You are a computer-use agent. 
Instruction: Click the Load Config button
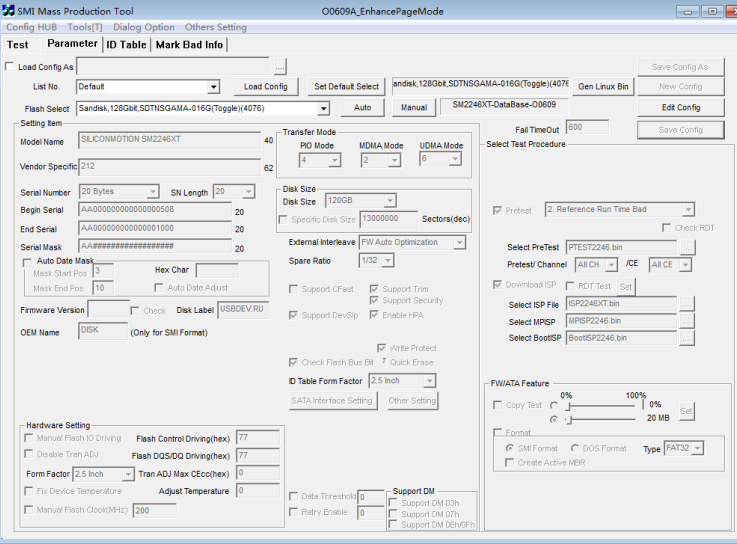point(266,87)
